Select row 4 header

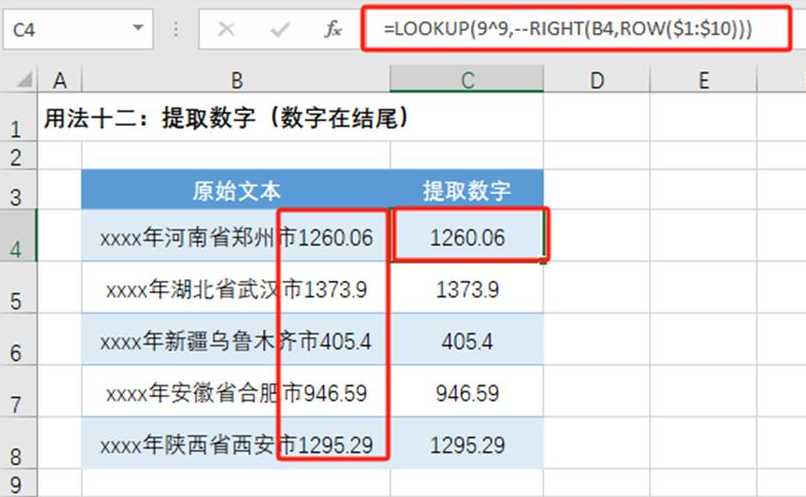point(17,235)
